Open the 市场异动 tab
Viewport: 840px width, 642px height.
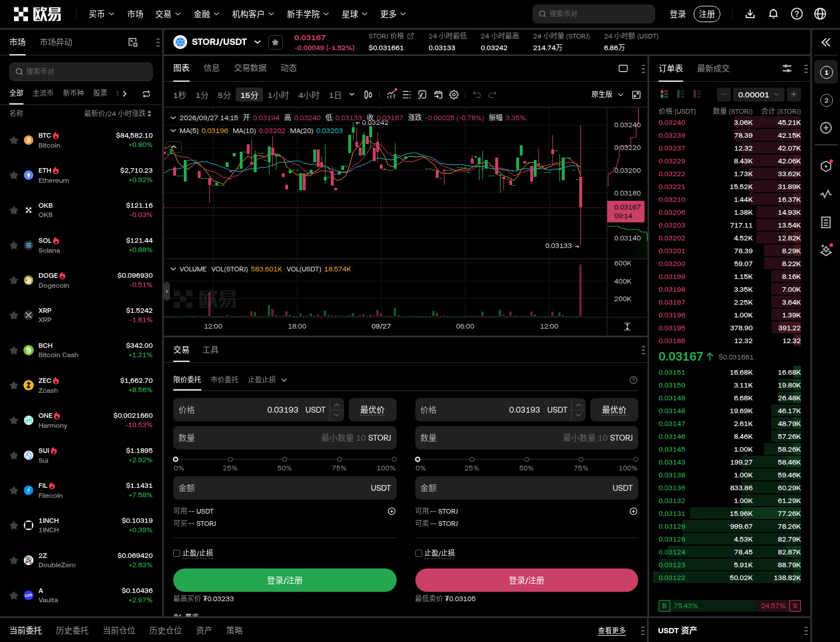pyautogui.click(x=56, y=42)
